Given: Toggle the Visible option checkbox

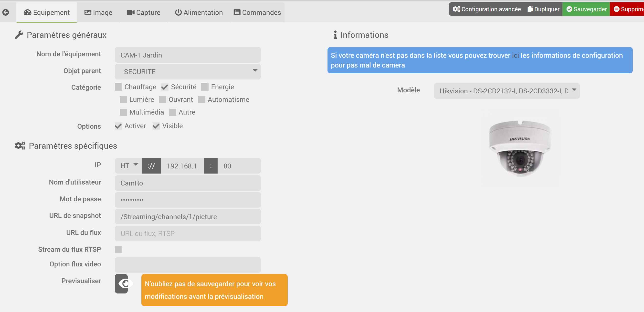Looking at the screenshot, I should coord(156,126).
